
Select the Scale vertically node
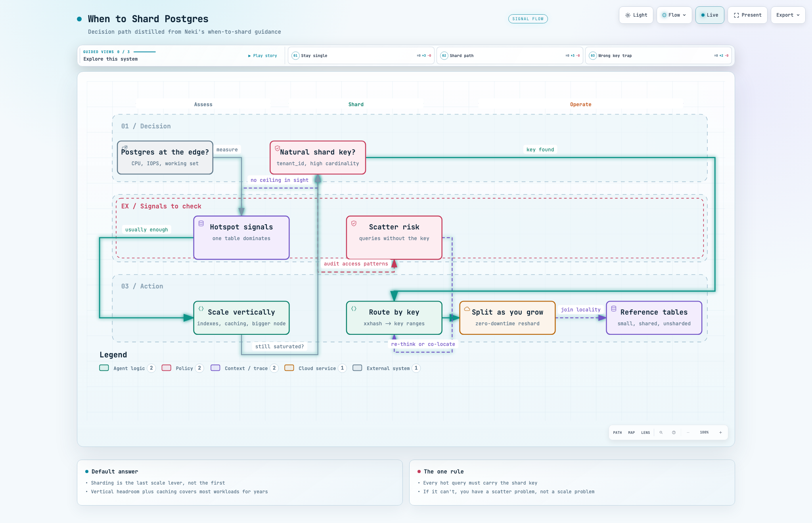241,318
